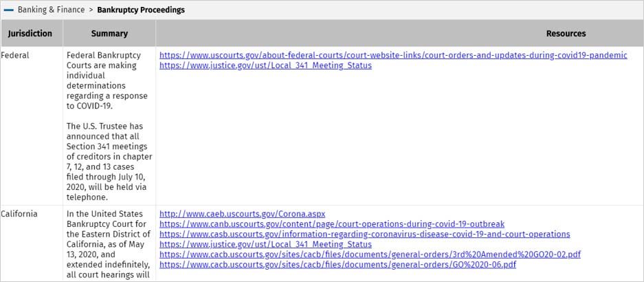
Task: Open the casb.uscourts.gov coronavirus information link
Action: [364, 235]
